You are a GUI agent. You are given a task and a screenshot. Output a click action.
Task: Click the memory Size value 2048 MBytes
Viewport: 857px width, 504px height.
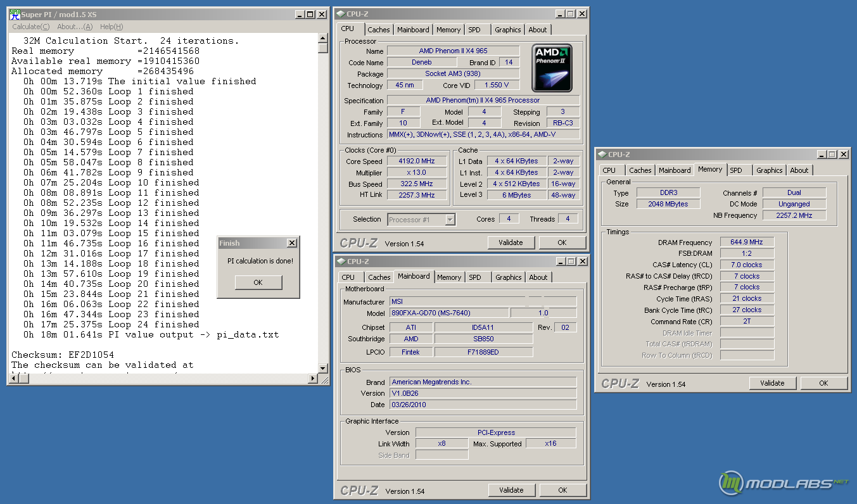[x=668, y=204]
